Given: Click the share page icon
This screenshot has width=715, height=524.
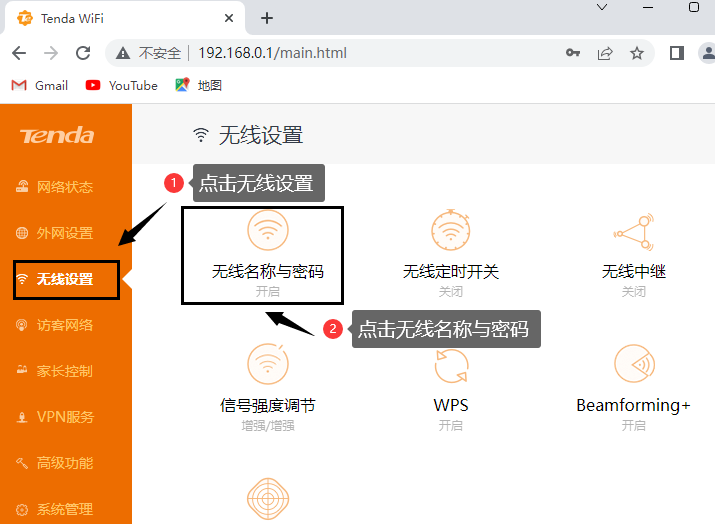Looking at the screenshot, I should [605, 53].
